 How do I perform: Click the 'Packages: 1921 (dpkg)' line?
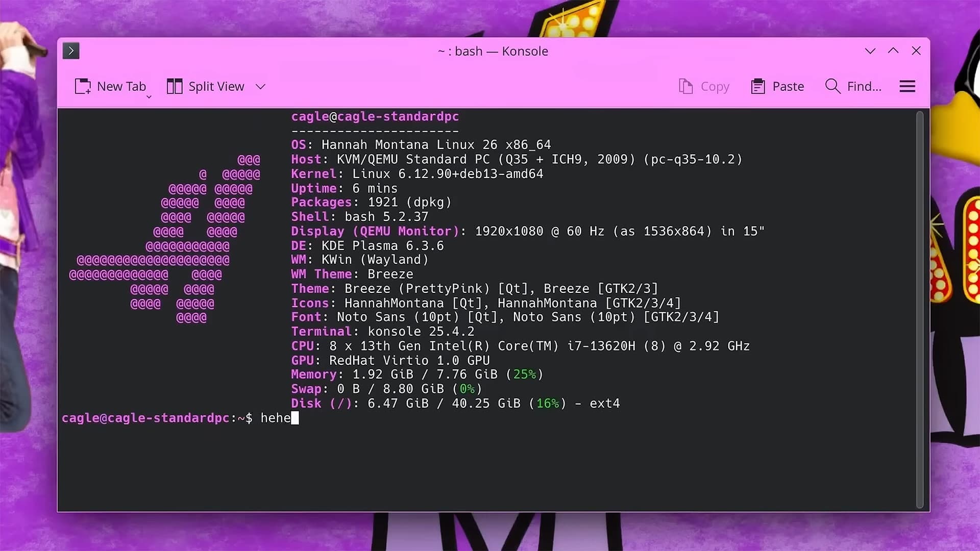pos(371,203)
